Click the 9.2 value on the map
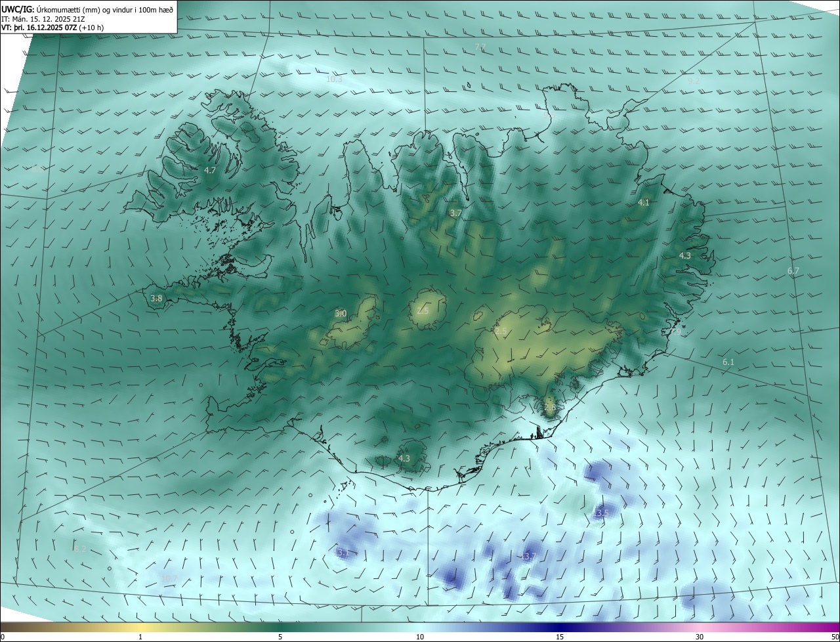 pyautogui.click(x=694, y=81)
